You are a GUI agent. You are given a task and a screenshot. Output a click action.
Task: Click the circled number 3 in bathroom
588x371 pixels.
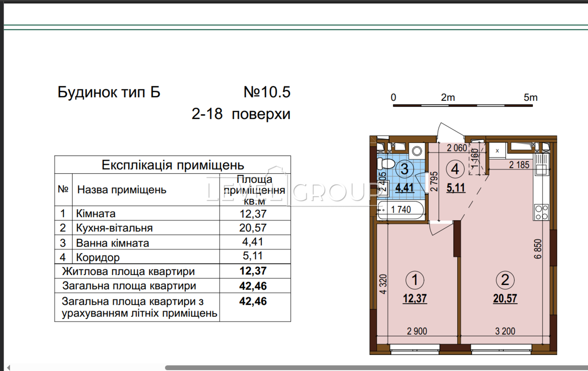point(404,169)
